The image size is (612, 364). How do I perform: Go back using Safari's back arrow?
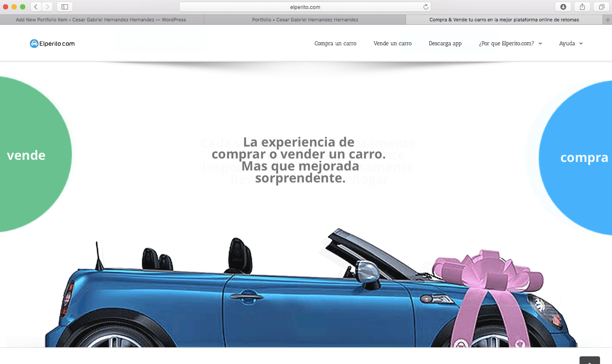36,7
